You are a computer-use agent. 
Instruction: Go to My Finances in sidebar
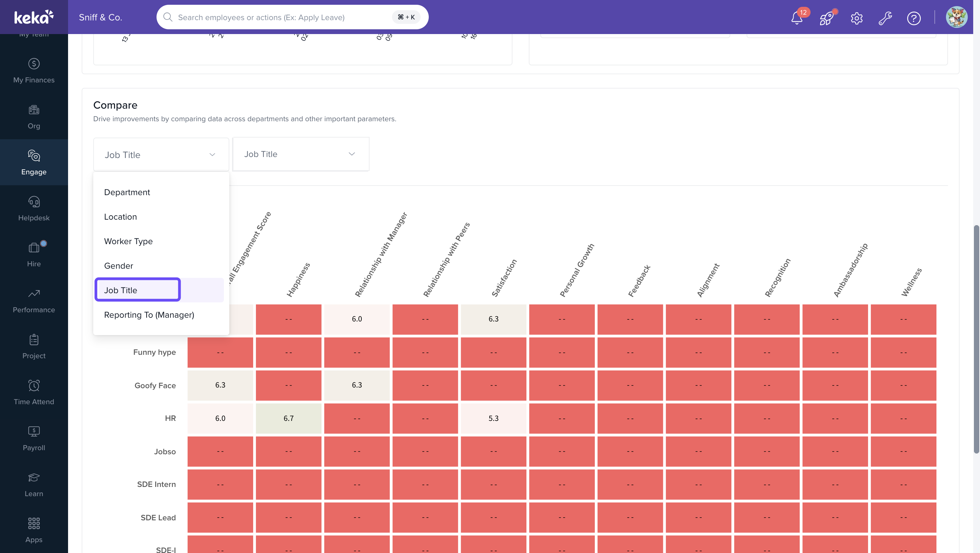coord(34,70)
